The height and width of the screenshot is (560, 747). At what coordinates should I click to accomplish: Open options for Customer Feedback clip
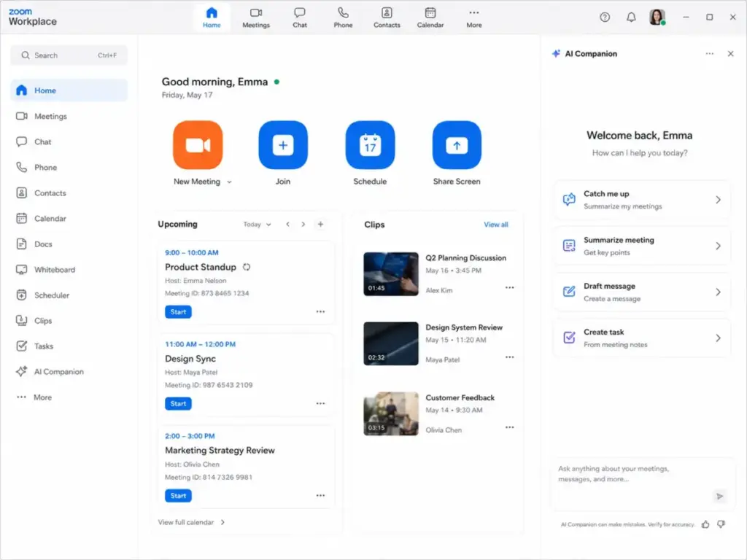click(509, 427)
